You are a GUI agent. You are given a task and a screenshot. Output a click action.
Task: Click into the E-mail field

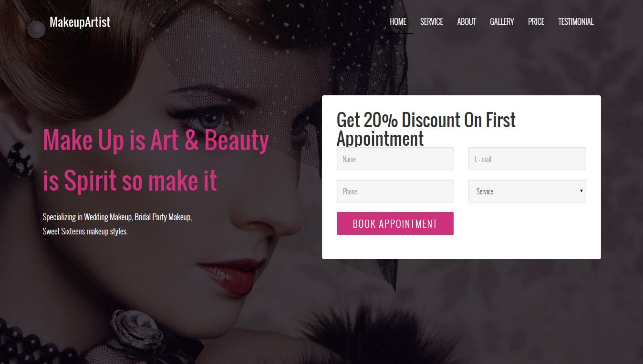pos(527,159)
